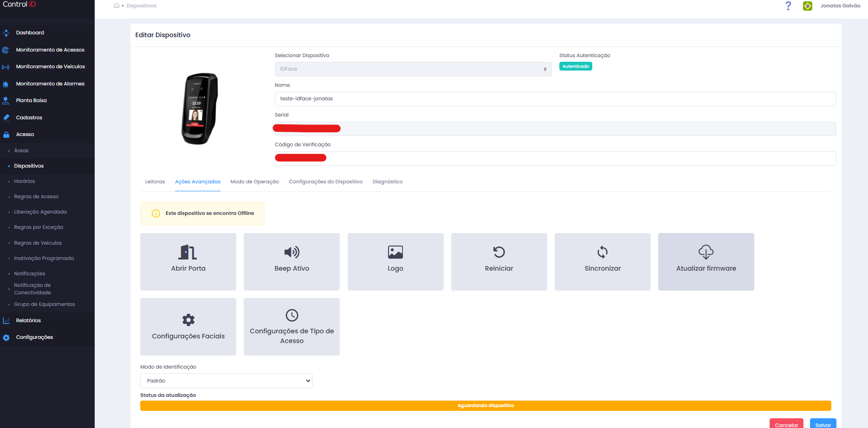Click the Acesso padlock icon
The height and width of the screenshot is (428, 868).
6,135
